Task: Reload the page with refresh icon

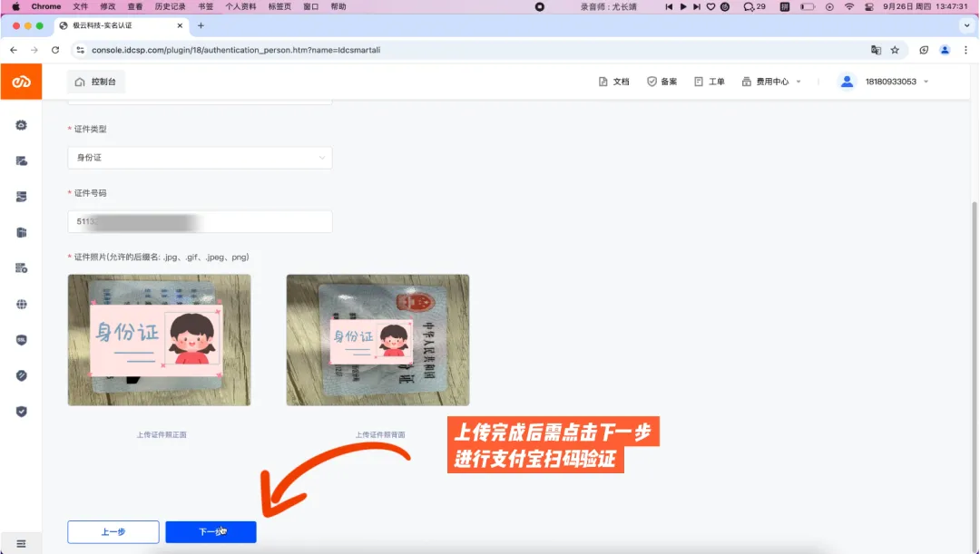Action: [x=55, y=50]
